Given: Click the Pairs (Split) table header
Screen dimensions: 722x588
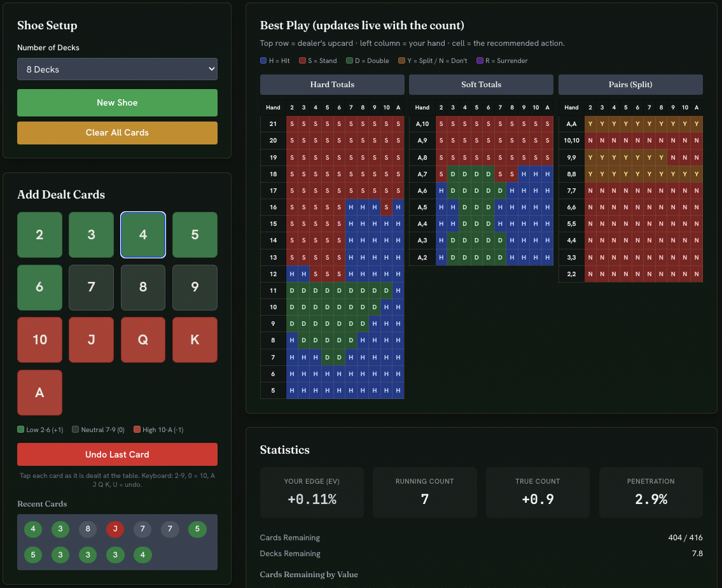Looking at the screenshot, I should (x=630, y=85).
